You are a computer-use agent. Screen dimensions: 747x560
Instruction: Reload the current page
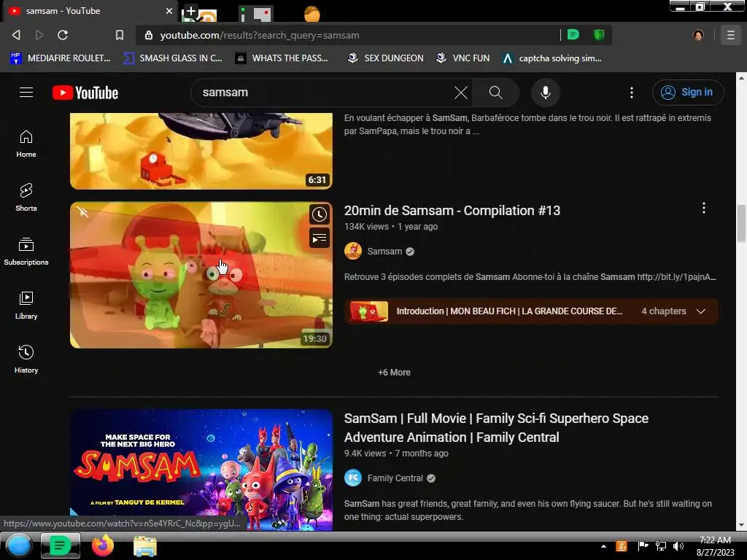coord(63,35)
